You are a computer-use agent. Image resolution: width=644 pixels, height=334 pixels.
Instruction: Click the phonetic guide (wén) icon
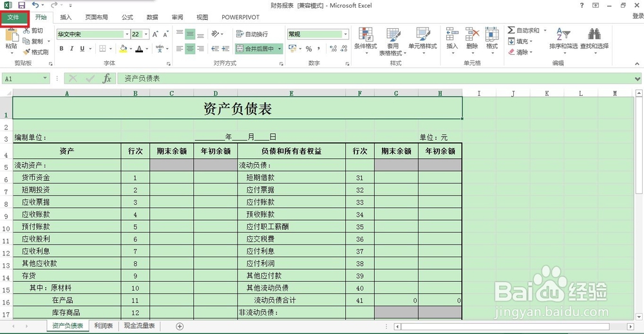pos(160,48)
